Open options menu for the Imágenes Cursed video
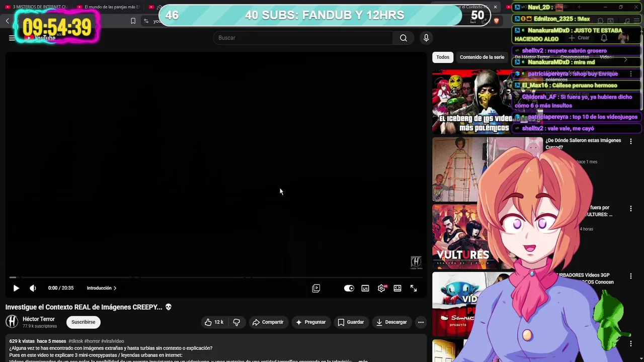644x362 pixels. [631, 141]
